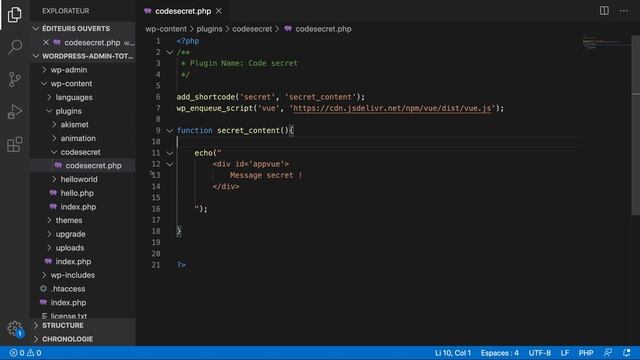Expand the wp-includes folder
The width and height of the screenshot is (640, 360).
pos(82,275)
